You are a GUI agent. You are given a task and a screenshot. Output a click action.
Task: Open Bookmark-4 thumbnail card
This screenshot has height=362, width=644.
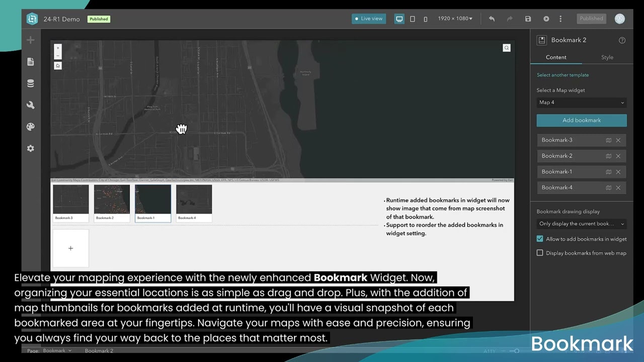coord(194,203)
